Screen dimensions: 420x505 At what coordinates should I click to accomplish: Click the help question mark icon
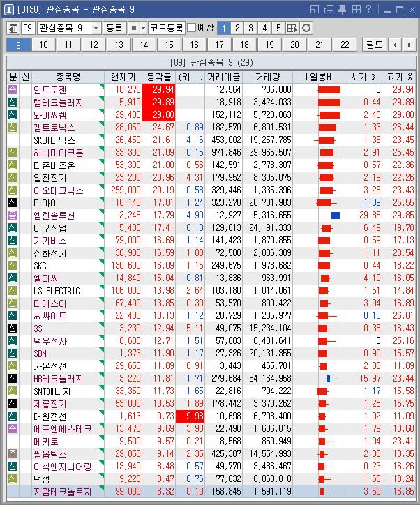tap(368, 9)
